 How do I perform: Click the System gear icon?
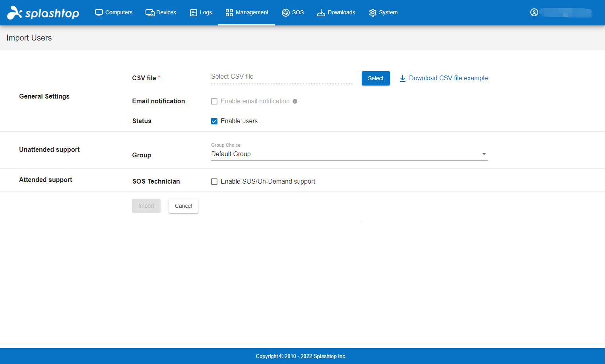[372, 13]
